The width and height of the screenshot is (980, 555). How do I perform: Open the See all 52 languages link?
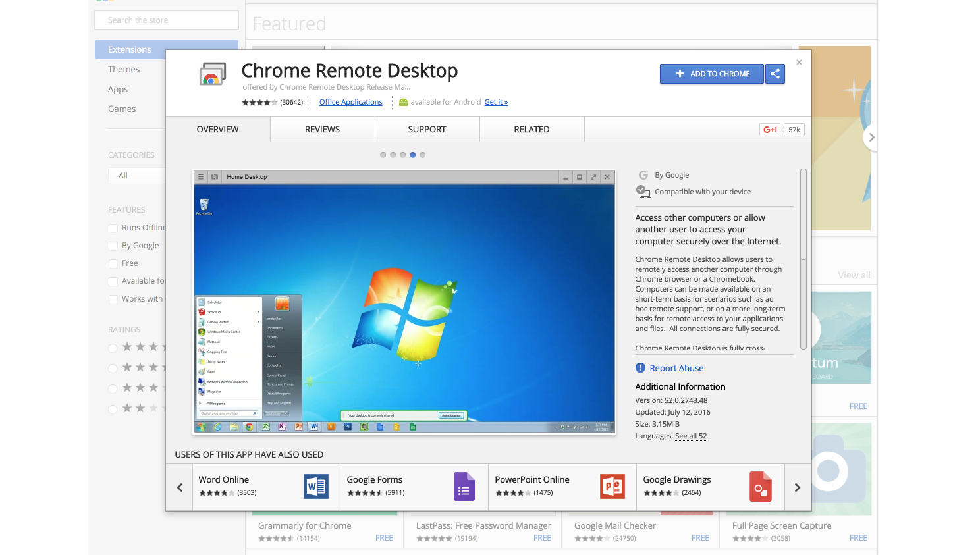click(x=690, y=436)
